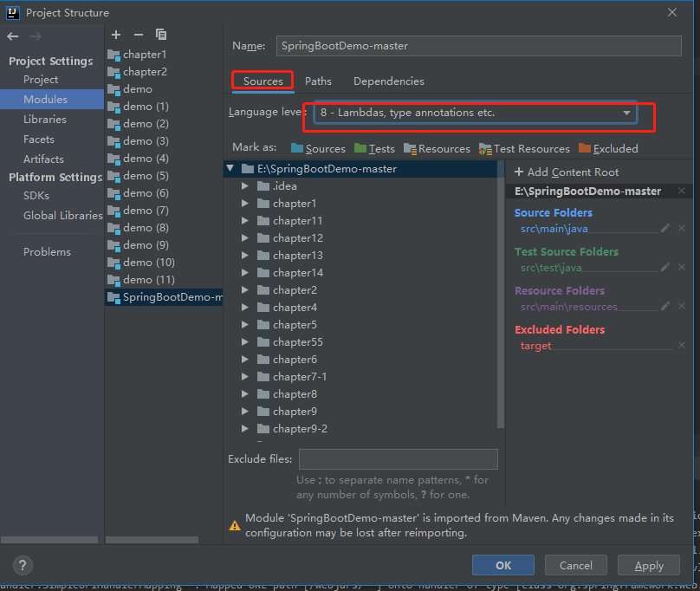This screenshot has width=700, height=591.
Task: Copy the selected module icon
Action: 161,35
